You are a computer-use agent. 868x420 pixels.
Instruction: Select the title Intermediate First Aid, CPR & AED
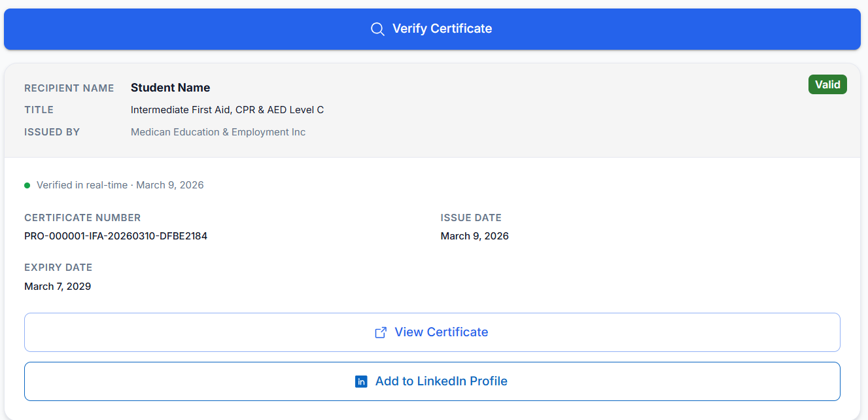(227, 109)
